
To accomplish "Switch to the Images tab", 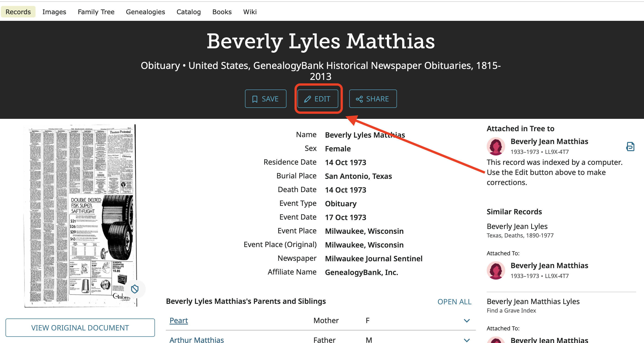I will click(x=54, y=12).
